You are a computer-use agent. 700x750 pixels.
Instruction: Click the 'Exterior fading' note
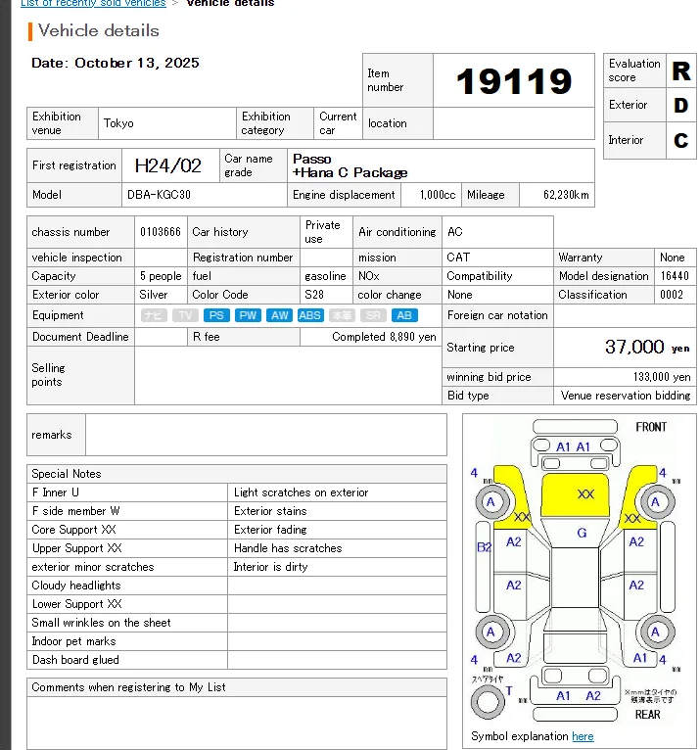pyautogui.click(x=270, y=530)
